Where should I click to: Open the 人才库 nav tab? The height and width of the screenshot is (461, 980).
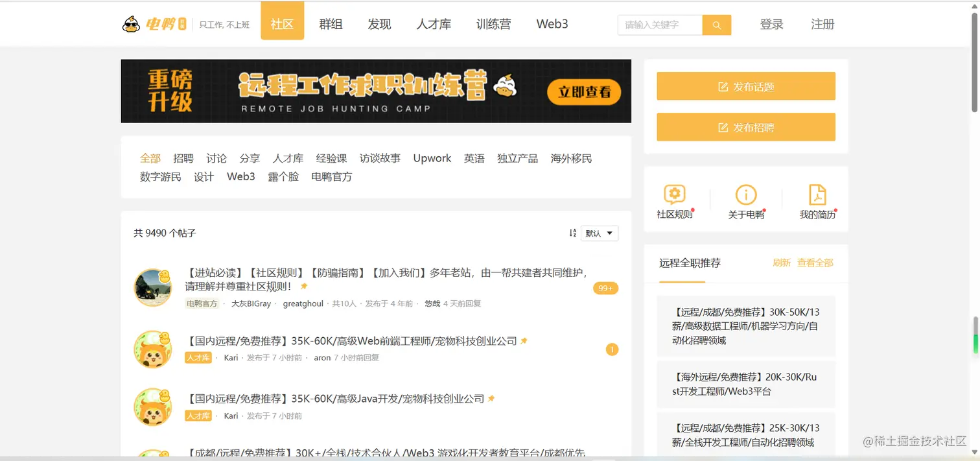click(434, 24)
